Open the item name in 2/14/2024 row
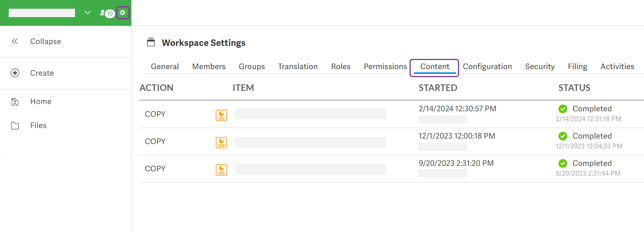This screenshot has height=232, width=644. pyautogui.click(x=311, y=114)
